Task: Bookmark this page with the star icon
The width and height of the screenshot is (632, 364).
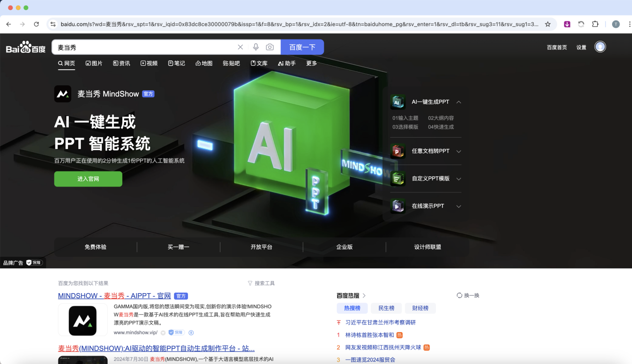Action: click(x=548, y=24)
